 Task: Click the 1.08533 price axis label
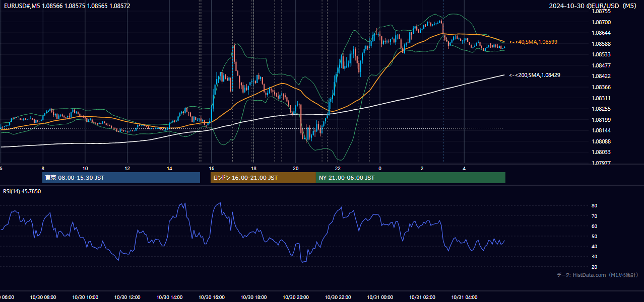click(x=602, y=54)
